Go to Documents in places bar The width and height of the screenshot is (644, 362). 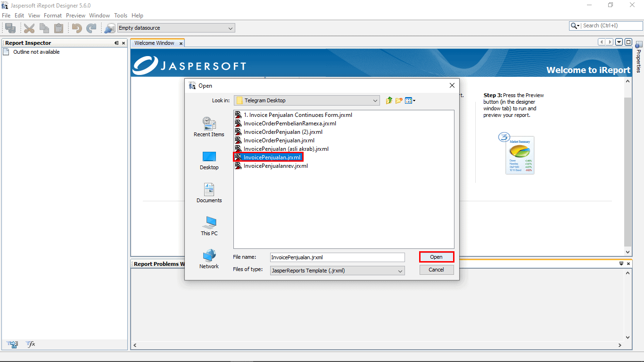coord(209,193)
